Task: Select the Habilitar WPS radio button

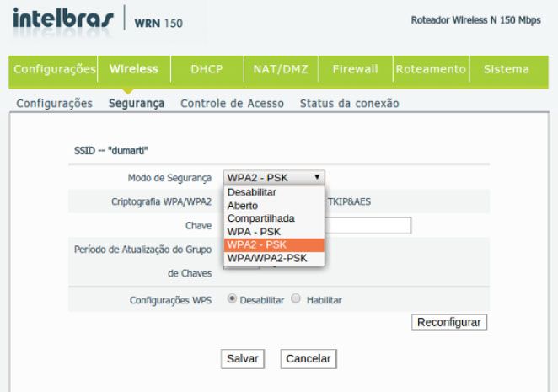Action: (296, 300)
